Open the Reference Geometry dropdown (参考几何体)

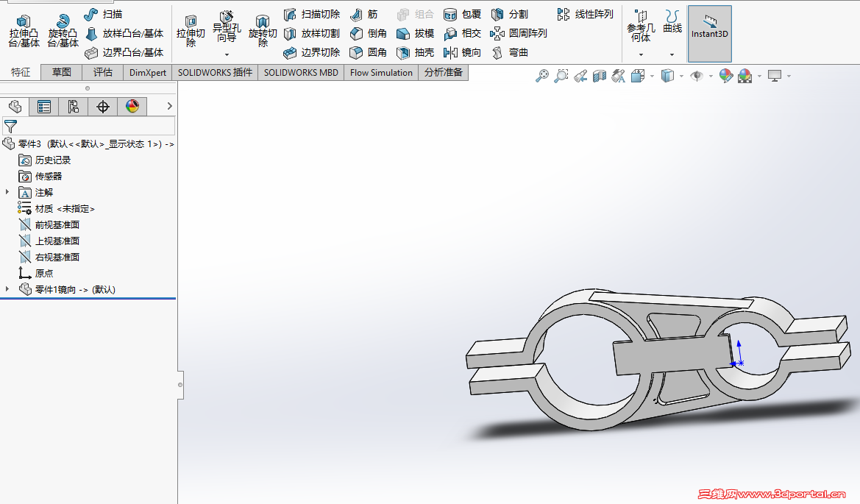click(x=641, y=55)
